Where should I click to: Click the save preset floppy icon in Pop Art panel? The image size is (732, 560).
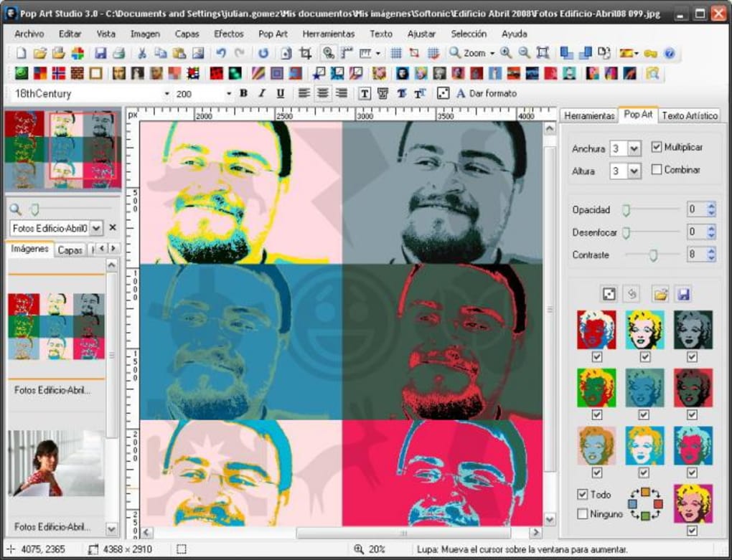pos(682,294)
